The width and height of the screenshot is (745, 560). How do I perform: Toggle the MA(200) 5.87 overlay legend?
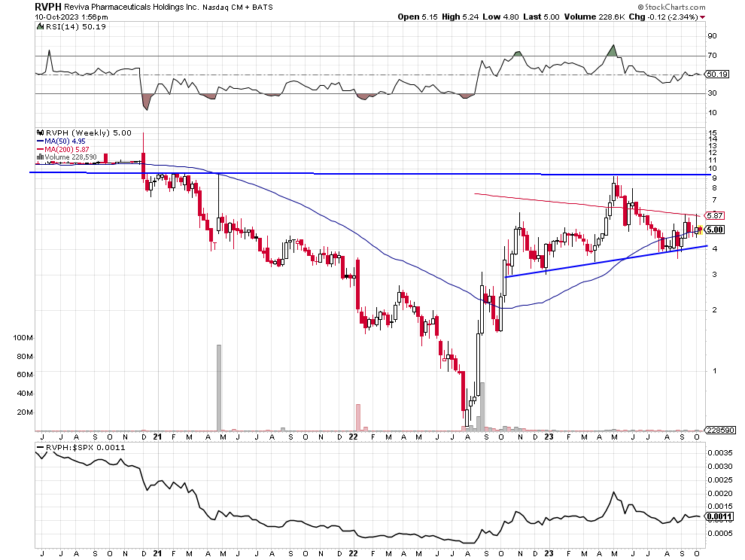click(68, 148)
